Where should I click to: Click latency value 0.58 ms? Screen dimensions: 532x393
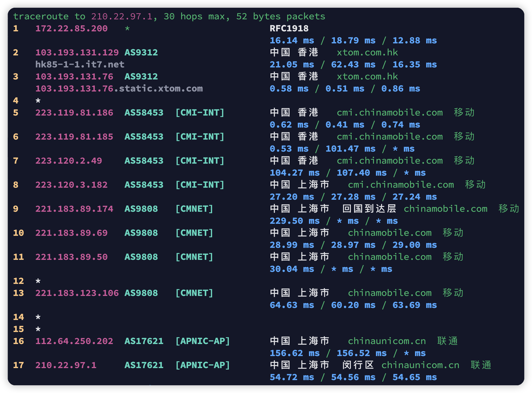(x=289, y=89)
